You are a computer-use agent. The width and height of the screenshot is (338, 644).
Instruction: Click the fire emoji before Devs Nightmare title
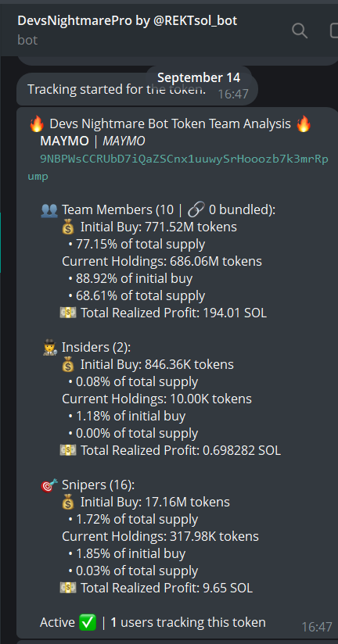[37, 124]
